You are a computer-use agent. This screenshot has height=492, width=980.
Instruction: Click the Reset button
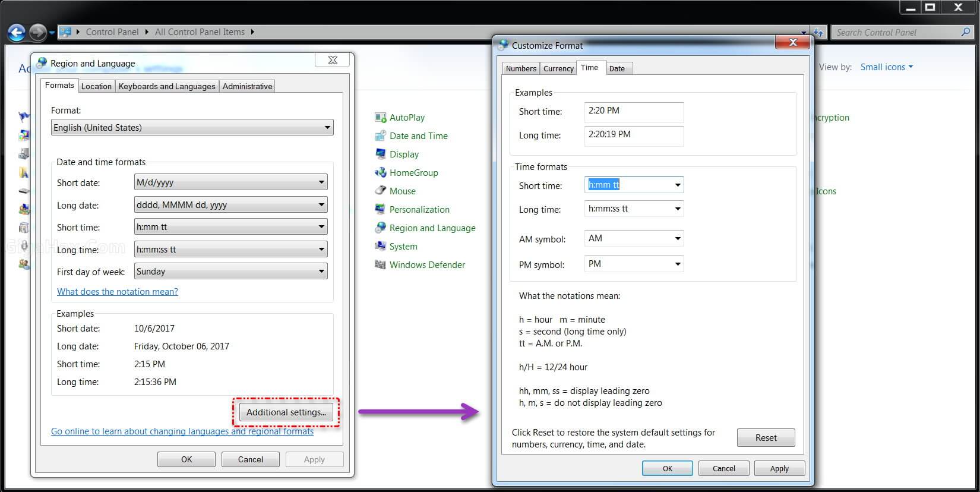[x=766, y=438]
